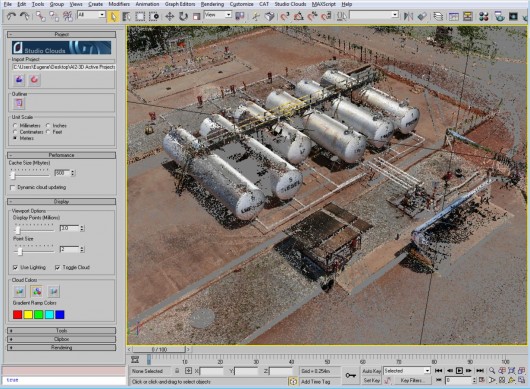530x389 pixels.
Task: Pick the red gradient ramp swatch
Action: tap(18, 315)
